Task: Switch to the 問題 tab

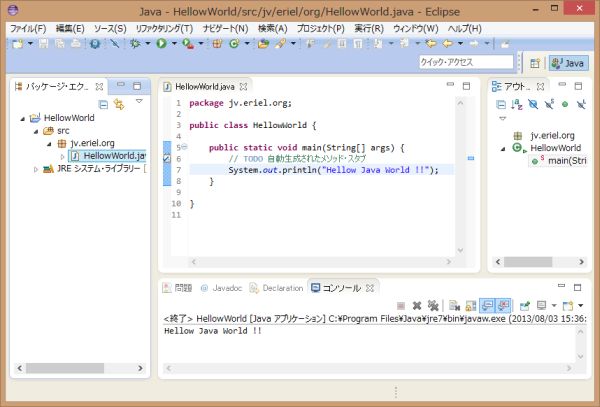Action: click(x=178, y=288)
